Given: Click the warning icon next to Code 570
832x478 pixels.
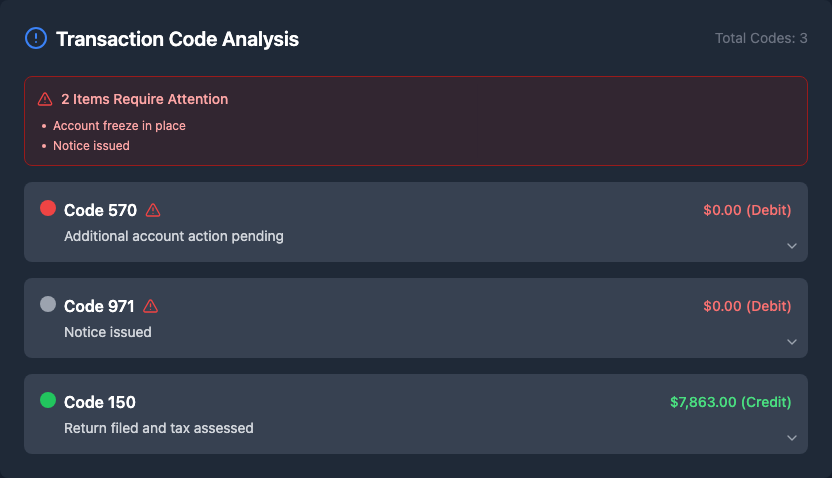Looking at the screenshot, I should [x=153, y=210].
